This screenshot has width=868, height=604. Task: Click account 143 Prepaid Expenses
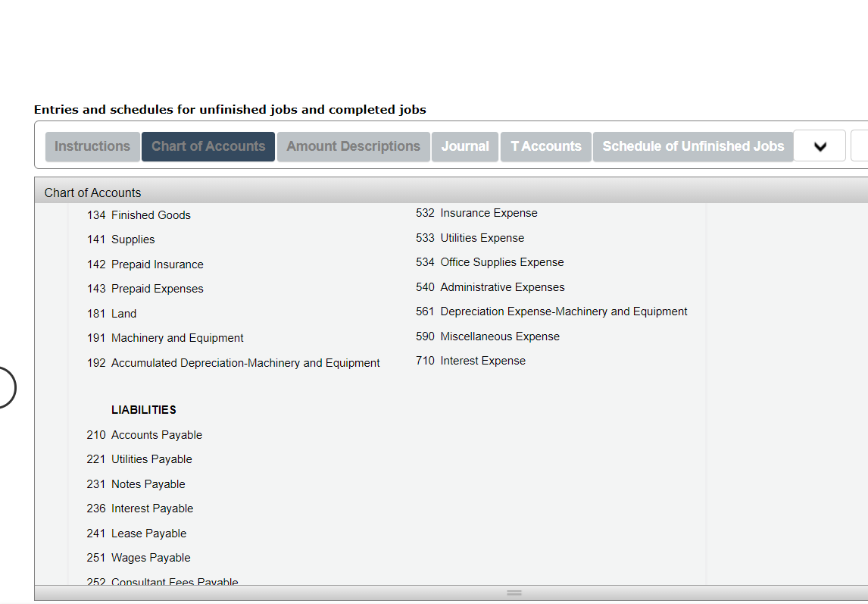coord(145,289)
